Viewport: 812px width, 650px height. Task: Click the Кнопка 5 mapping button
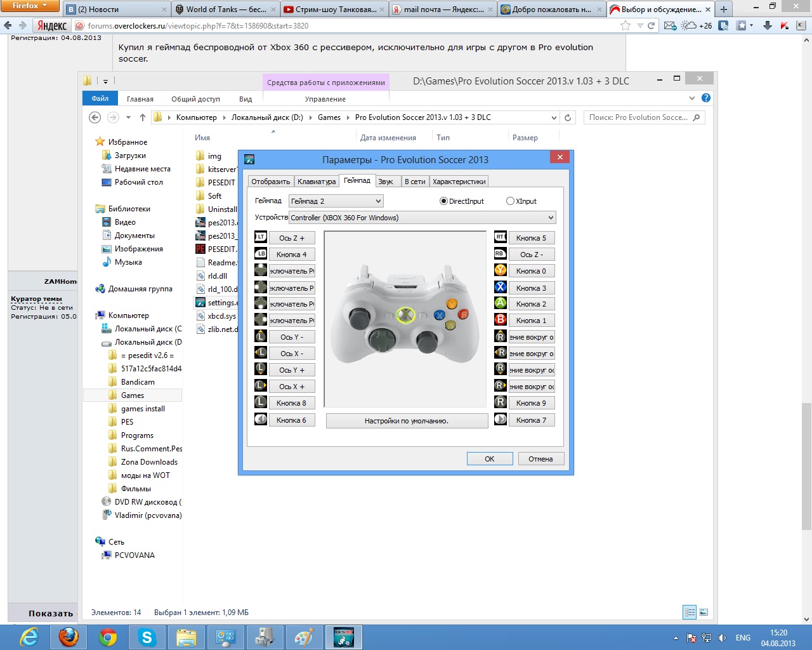click(x=532, y=238)
